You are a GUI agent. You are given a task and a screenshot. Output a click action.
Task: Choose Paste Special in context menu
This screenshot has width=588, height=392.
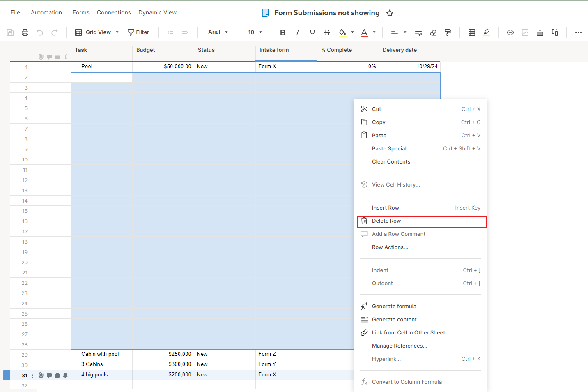[x=420, y=149]
